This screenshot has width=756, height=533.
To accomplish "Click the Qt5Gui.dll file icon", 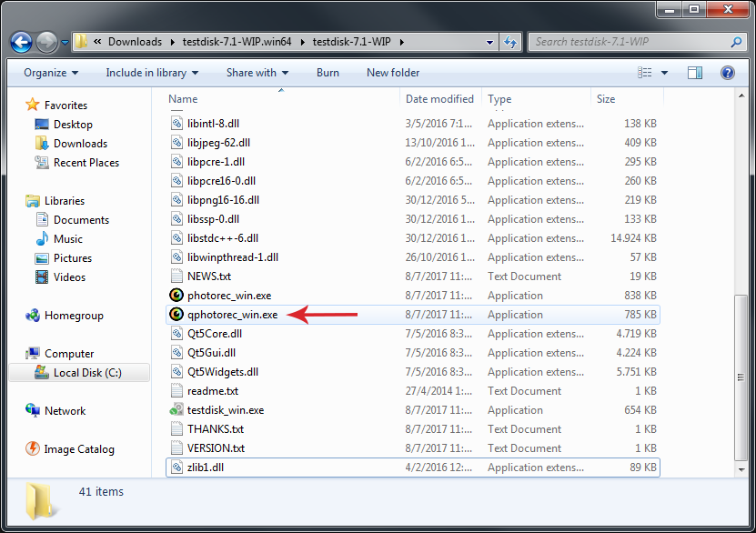I will click(x=177, y=352).
